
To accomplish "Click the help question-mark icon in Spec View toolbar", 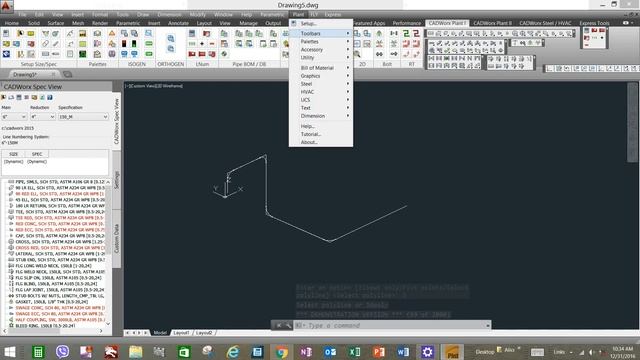I will pos(50,97).
